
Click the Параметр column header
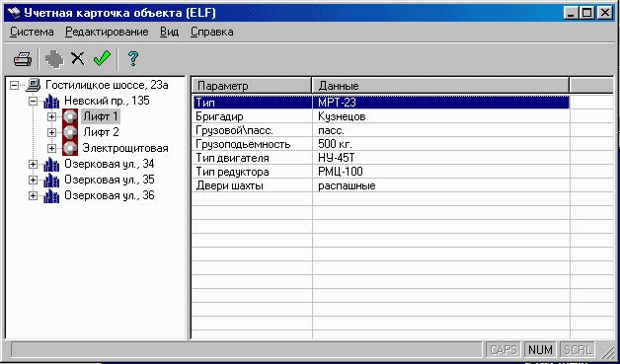pos(252,86)
